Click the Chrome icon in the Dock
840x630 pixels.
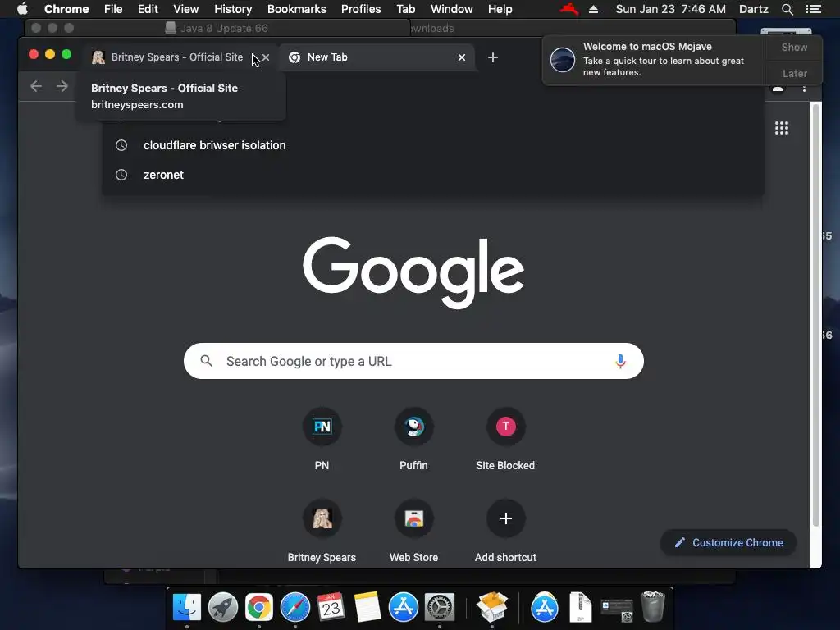(258, 608)
